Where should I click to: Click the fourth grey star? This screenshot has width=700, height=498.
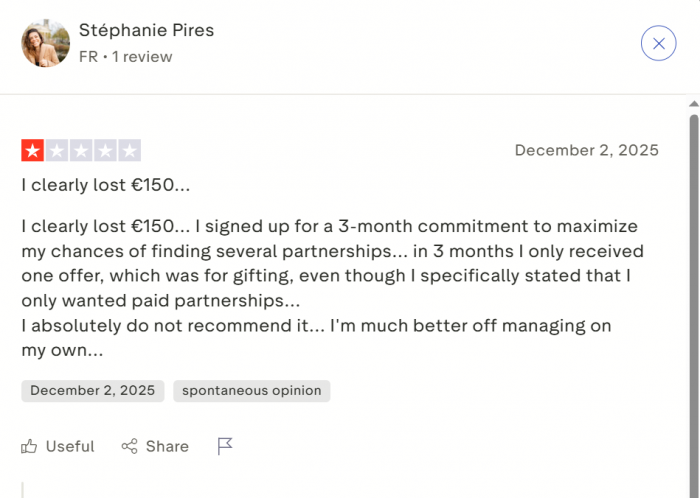coord(105,151)
